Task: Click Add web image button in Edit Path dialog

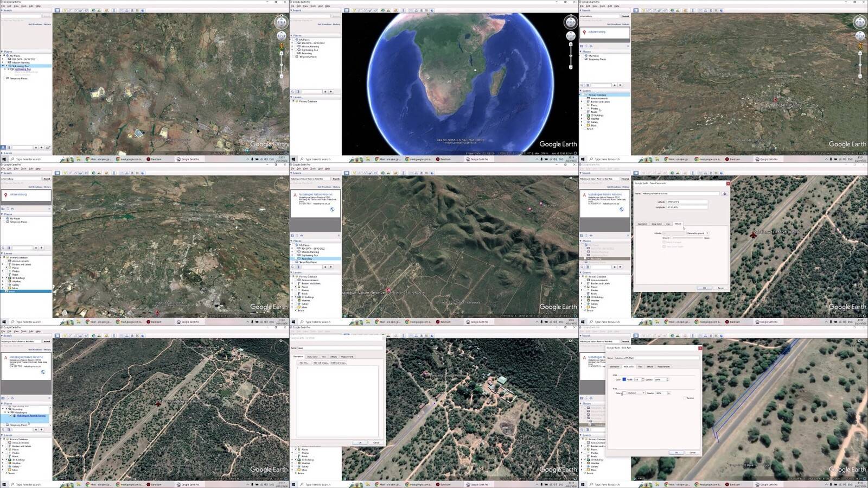Action: (x=321, y=363)
